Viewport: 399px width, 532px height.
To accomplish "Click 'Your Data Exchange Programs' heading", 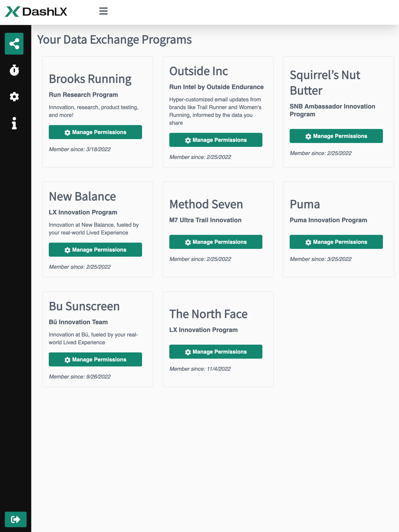I will (115, 39).
